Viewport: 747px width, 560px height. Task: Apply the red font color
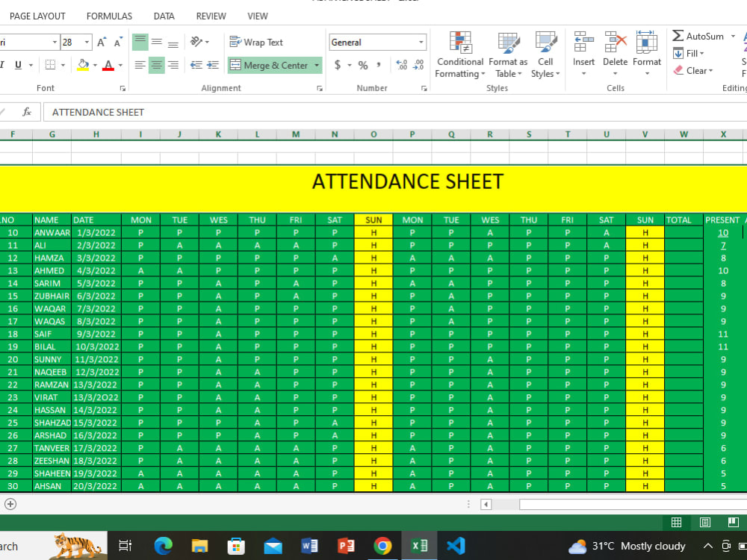108,65
